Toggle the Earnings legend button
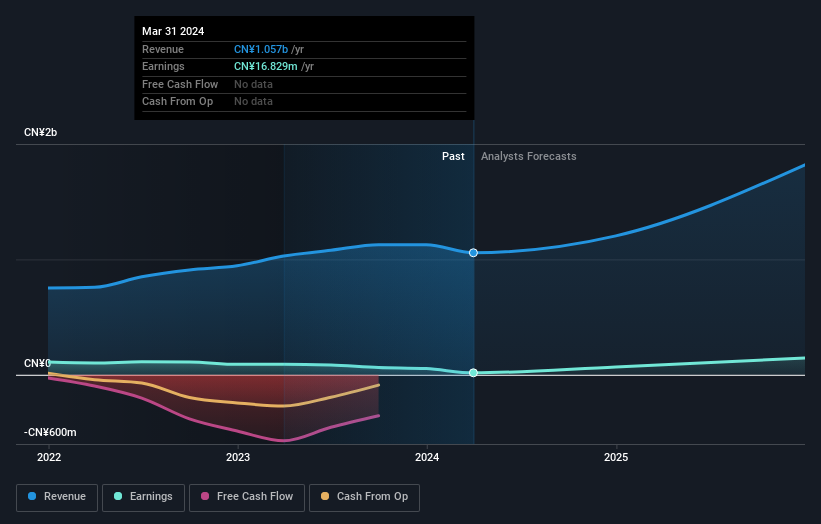This screenshot has width=821, height=524. tap(143, 497)
